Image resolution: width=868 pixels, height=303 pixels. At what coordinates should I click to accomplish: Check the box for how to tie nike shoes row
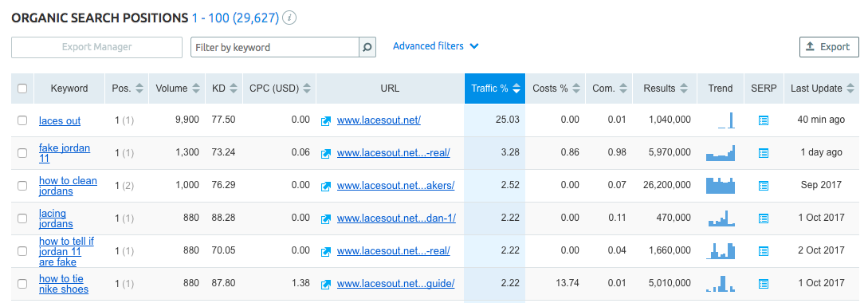(x=22, y=284)
